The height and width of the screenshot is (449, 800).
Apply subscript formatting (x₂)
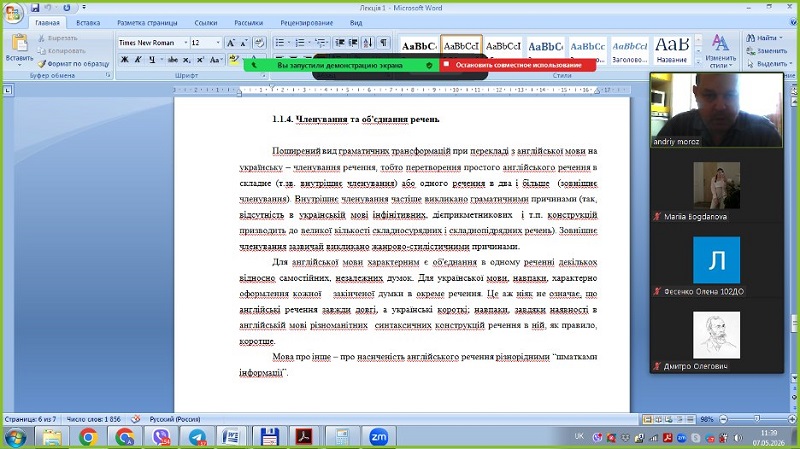click(187, 60)
